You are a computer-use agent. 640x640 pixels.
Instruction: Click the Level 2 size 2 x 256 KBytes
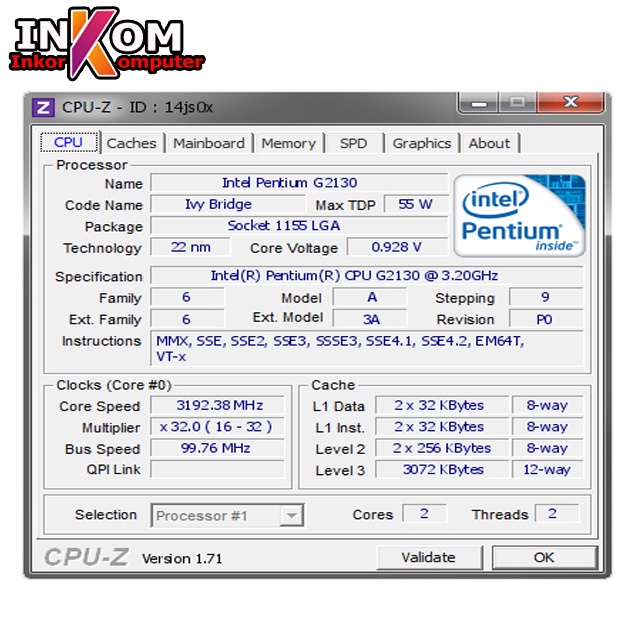[442, 448]
